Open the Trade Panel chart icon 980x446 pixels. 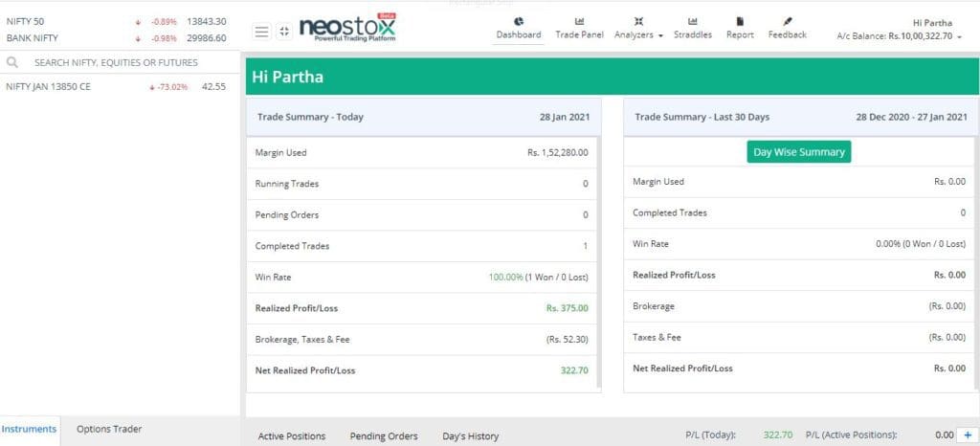click(579, 22)
